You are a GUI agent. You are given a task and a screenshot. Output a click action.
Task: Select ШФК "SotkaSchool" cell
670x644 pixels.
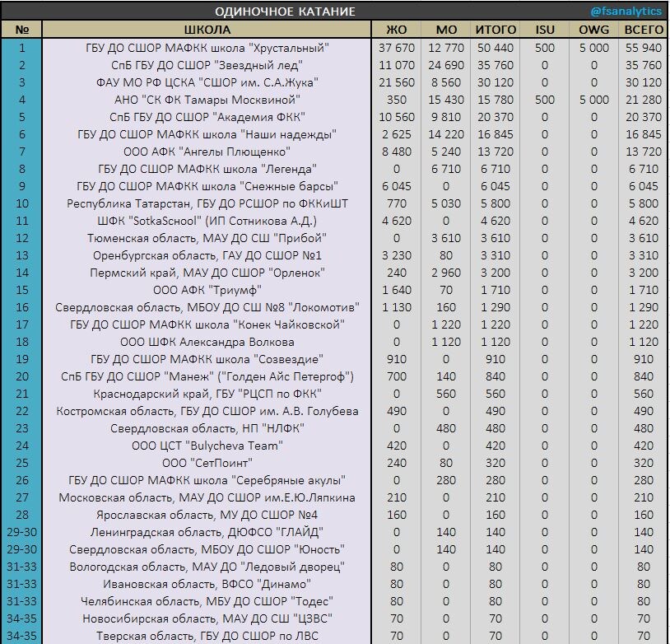point(207,221)
